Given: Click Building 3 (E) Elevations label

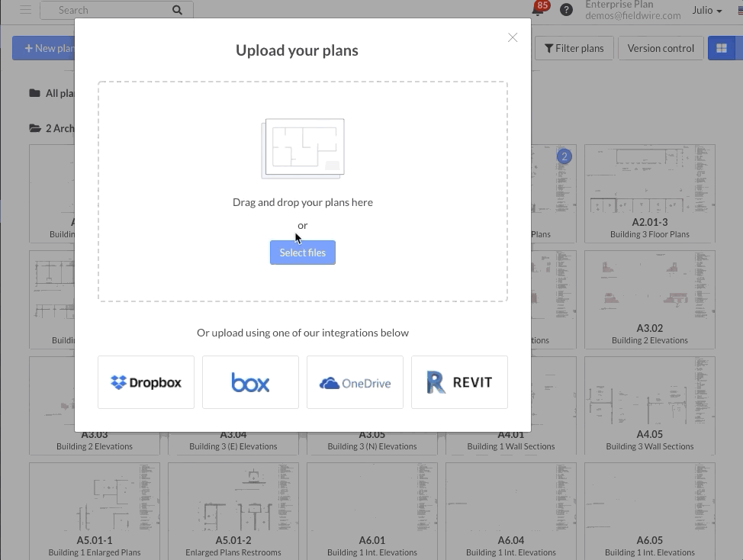Looking at the screenshot, I should coord(233,446).
